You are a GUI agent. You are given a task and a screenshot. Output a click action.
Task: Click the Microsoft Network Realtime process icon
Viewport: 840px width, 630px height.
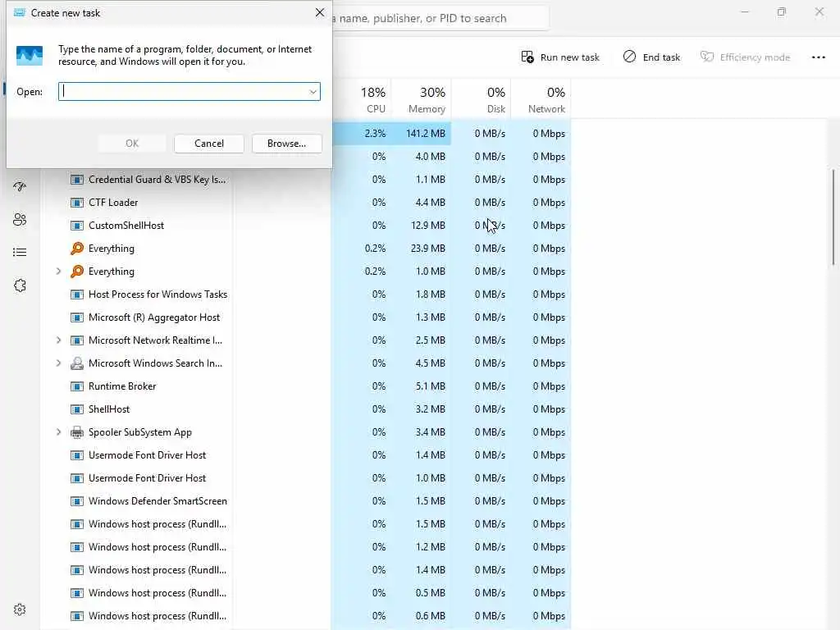point(77,340)
